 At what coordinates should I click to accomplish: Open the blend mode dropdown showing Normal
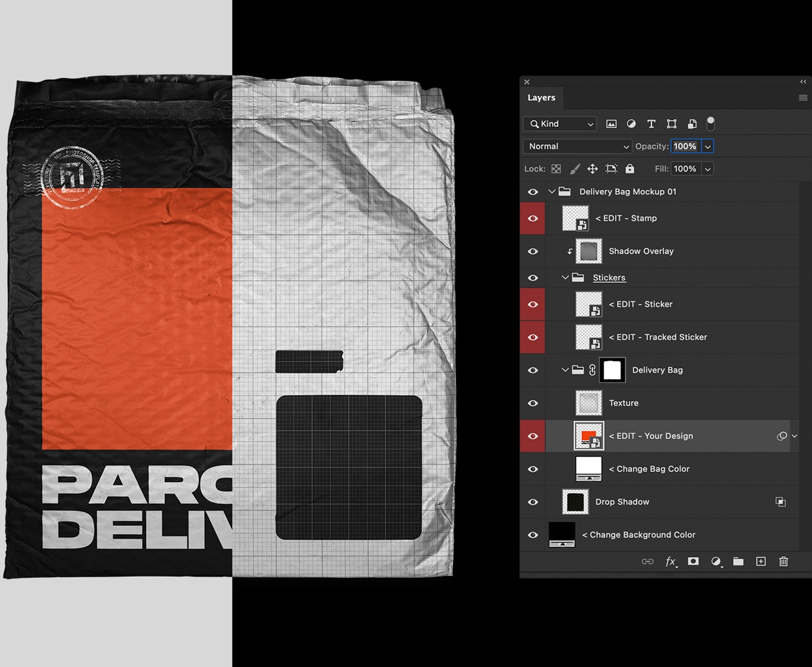(576, 146)
